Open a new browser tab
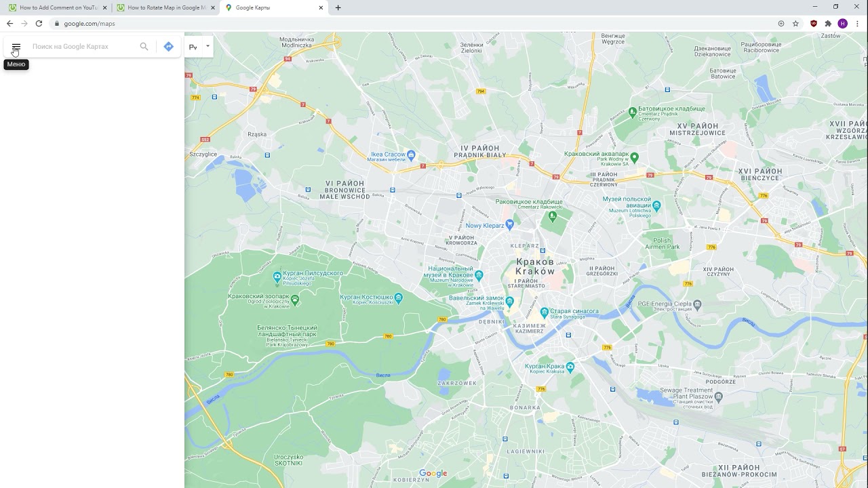Screen dimensions: 868x488 tap(338, 7)
